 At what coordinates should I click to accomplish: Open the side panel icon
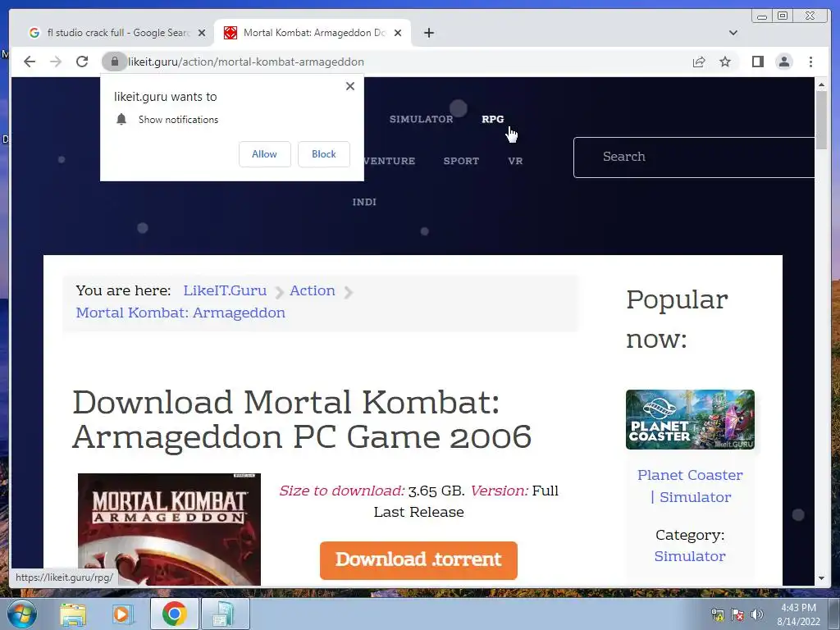(757, 62)
